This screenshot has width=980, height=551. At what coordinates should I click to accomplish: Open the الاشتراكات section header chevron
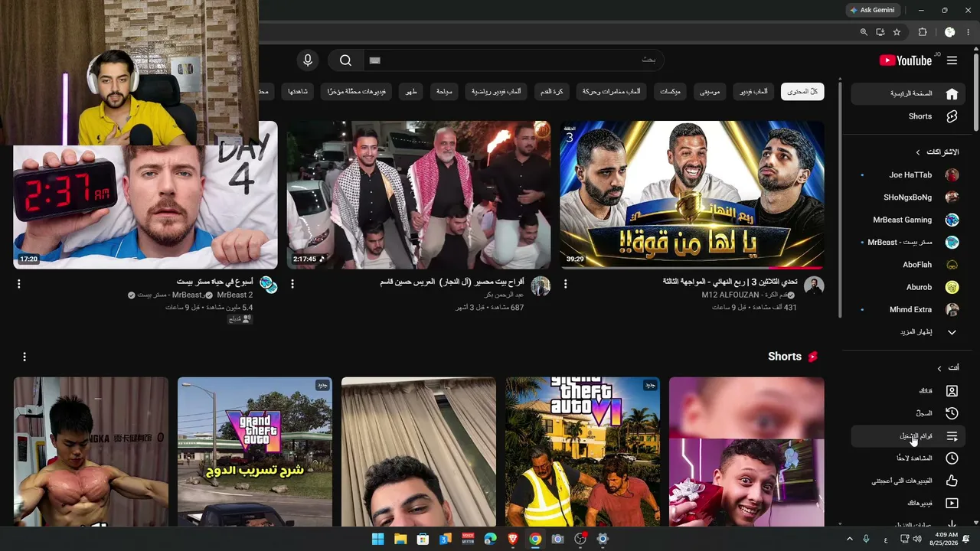pos(917,152)
